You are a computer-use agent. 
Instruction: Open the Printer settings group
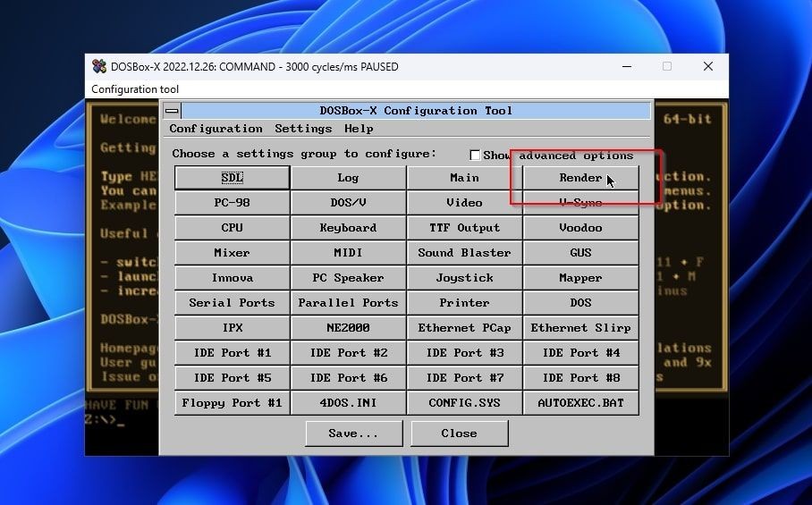(x=464, y=303)
